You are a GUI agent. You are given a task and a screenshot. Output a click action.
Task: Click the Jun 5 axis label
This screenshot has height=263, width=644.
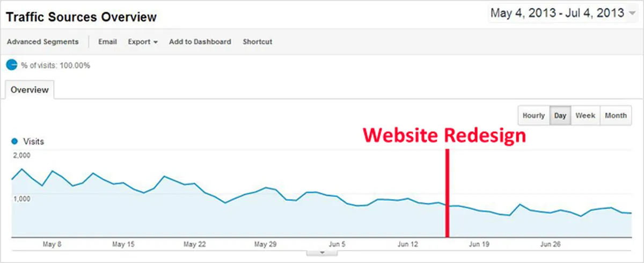[338, 244]
